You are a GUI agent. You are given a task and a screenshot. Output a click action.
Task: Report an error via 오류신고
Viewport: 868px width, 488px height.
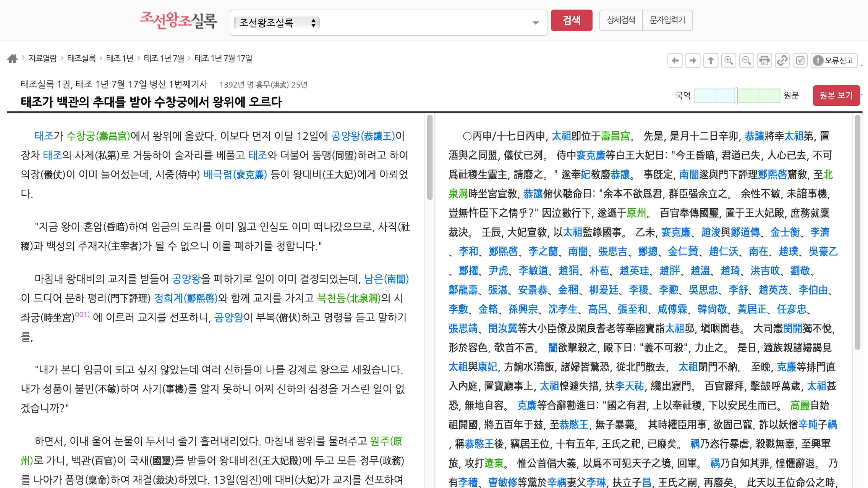(834, 61)
